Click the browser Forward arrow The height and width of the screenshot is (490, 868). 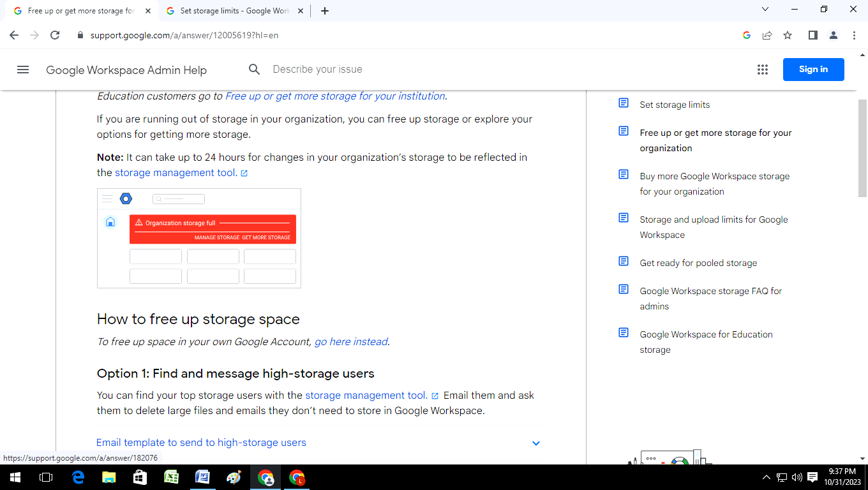pyautogui.click(x=34, y=35)
